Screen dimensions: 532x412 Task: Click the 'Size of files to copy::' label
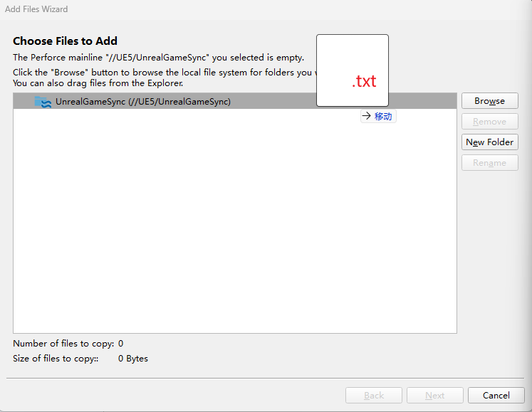coord(56,359)
